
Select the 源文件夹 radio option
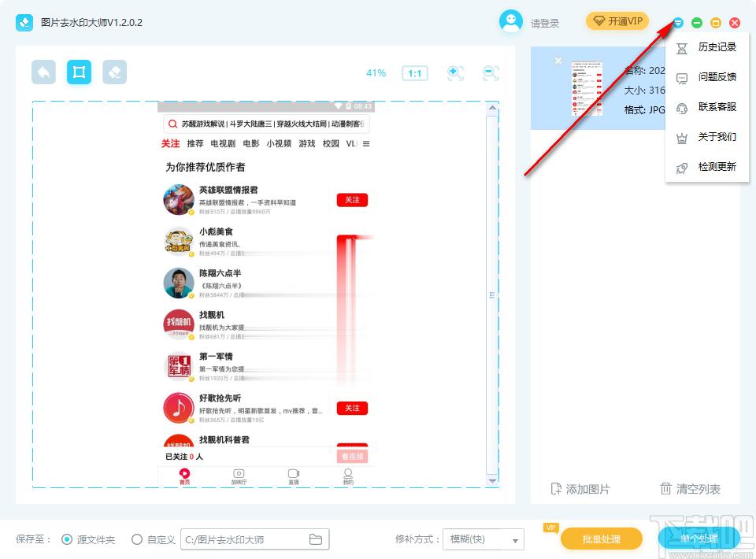click(x=67, y=539)
